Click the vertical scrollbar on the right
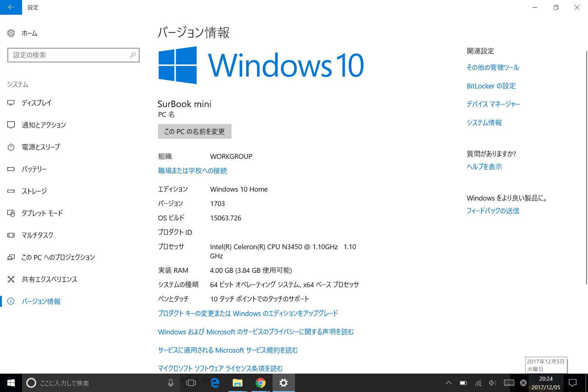The height and width of the screenshot is (392, 588). point(586,168)
